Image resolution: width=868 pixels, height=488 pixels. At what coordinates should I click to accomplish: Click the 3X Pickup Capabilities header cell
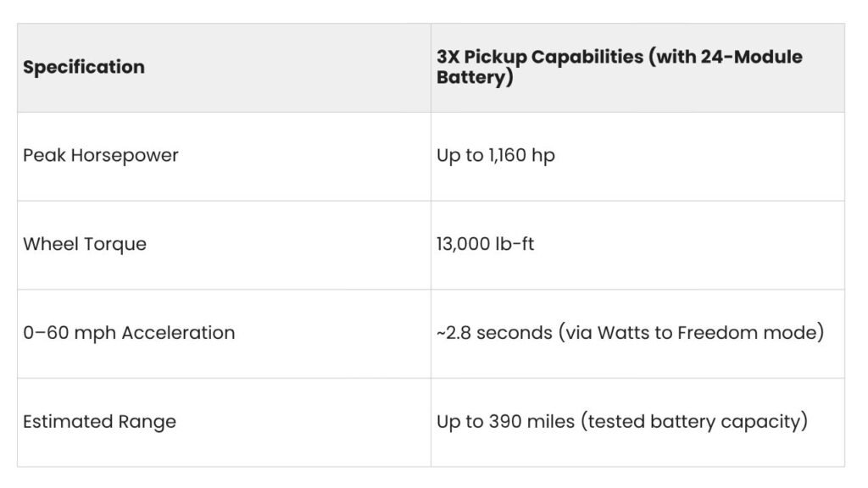point(637,68)
